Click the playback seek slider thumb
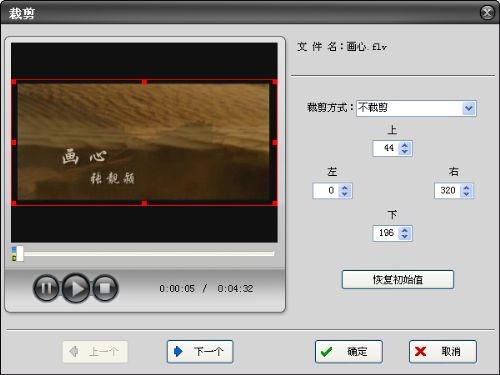The height and width of the screenshot is (375, 500). (x=20, y=254)
